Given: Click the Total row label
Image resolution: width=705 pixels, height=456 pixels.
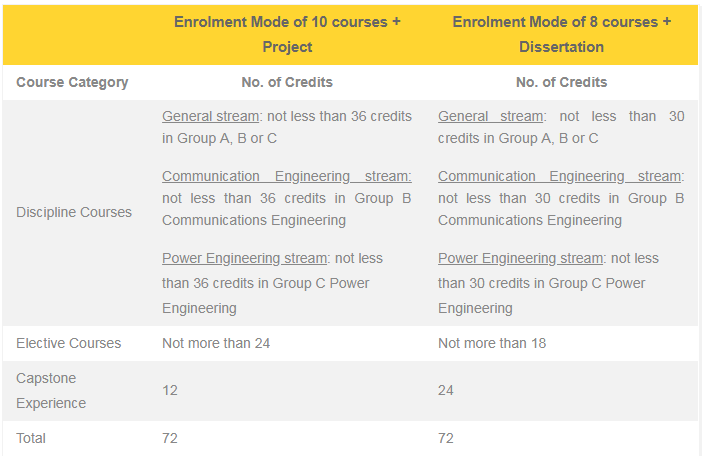Looking at the screenshot, I should click(31, 438).
